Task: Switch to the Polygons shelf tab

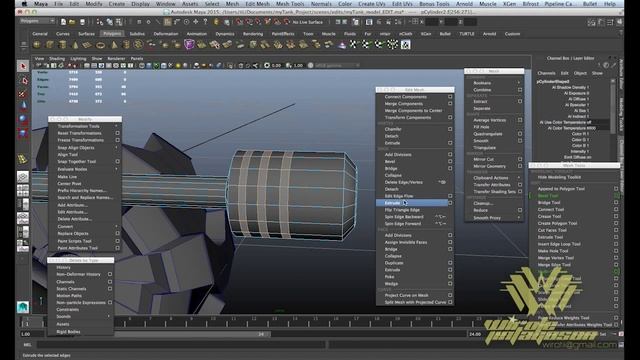Action: point(112,34)
